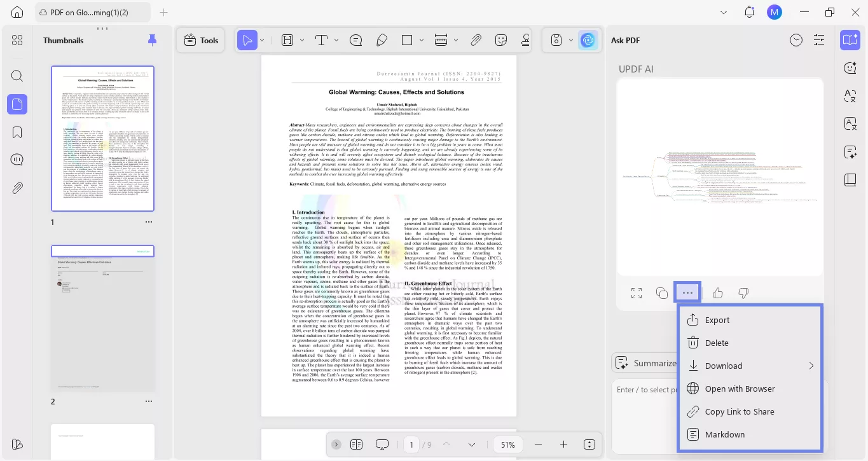Toggle the pin on Thumbnails panel
The image size is (868, 461).
(x=152, y=40)
